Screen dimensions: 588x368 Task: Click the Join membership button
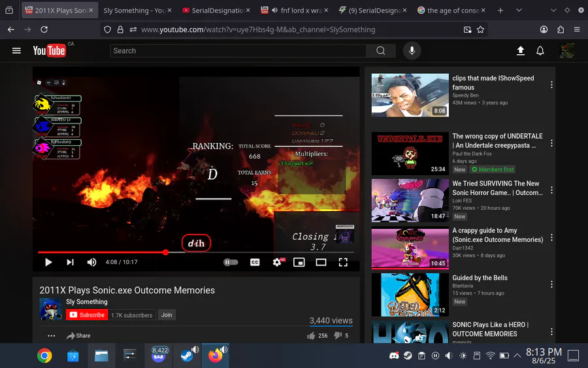[x=167, y=315]
